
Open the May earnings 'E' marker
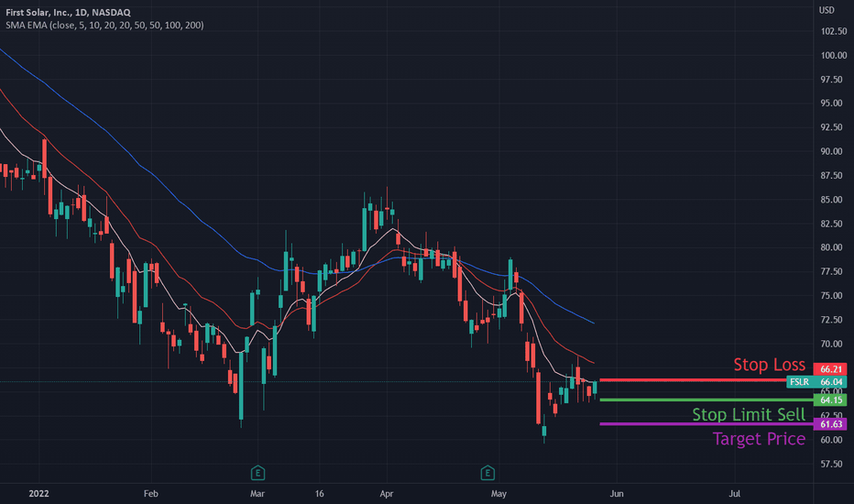487,473
